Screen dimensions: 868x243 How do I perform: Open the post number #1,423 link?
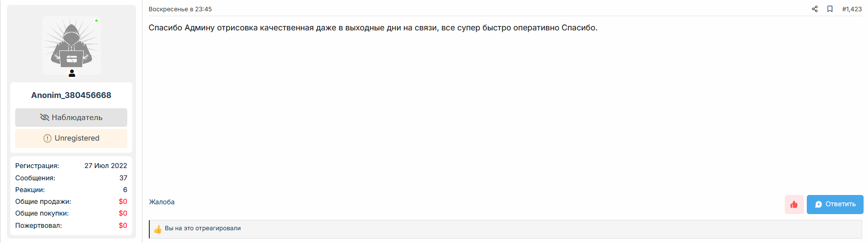852,9
